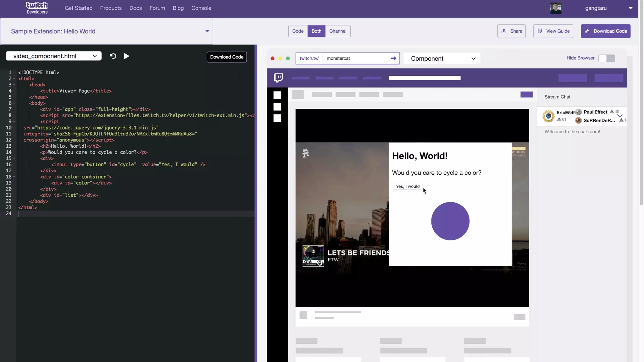Screen dimensions: 644x362
Task: Select the Both view mode
Action: click(x=316, y=31)
